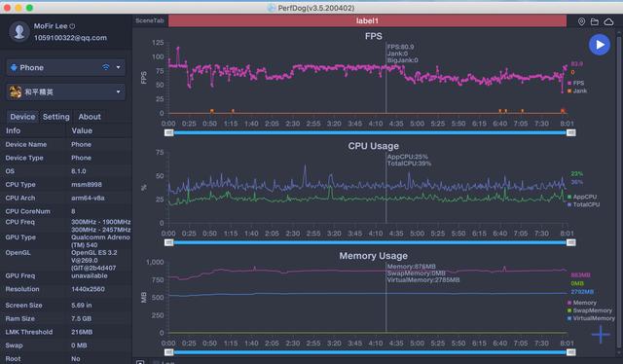Click the location pin icon in top bar

(581, 21)
